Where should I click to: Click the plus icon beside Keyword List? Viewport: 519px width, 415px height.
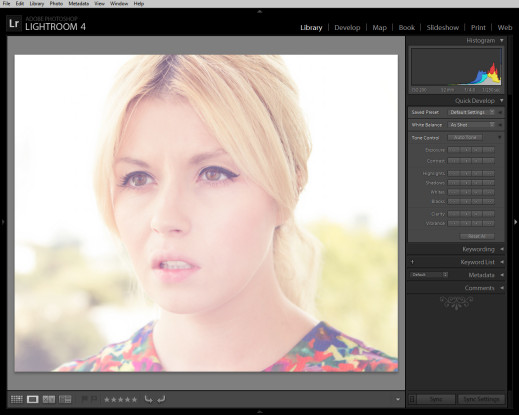coord(412,262)
